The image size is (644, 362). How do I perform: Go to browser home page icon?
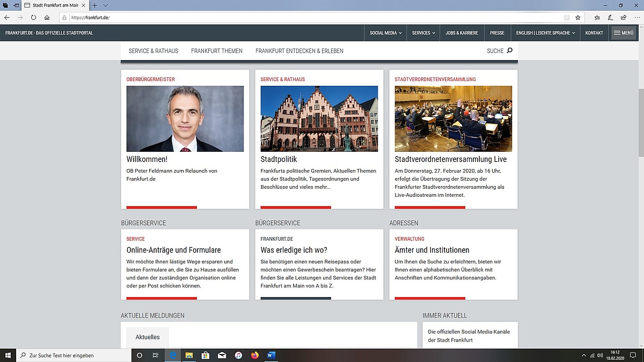(47, 17)
